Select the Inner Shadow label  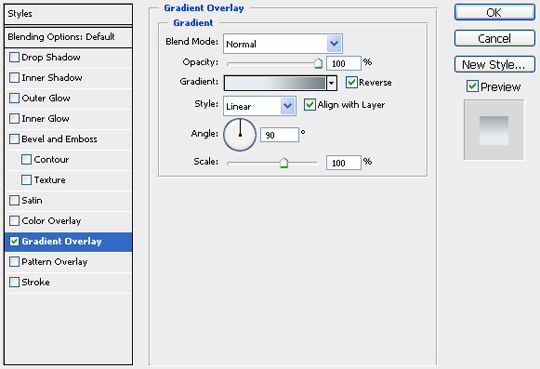pyautogui.click(x=52, y=78)
